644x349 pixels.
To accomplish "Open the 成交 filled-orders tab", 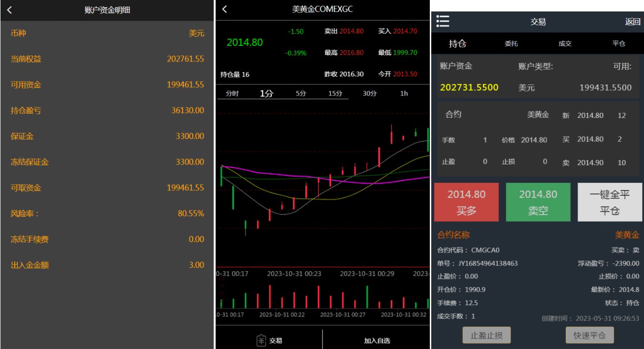I will click(565, 43).
